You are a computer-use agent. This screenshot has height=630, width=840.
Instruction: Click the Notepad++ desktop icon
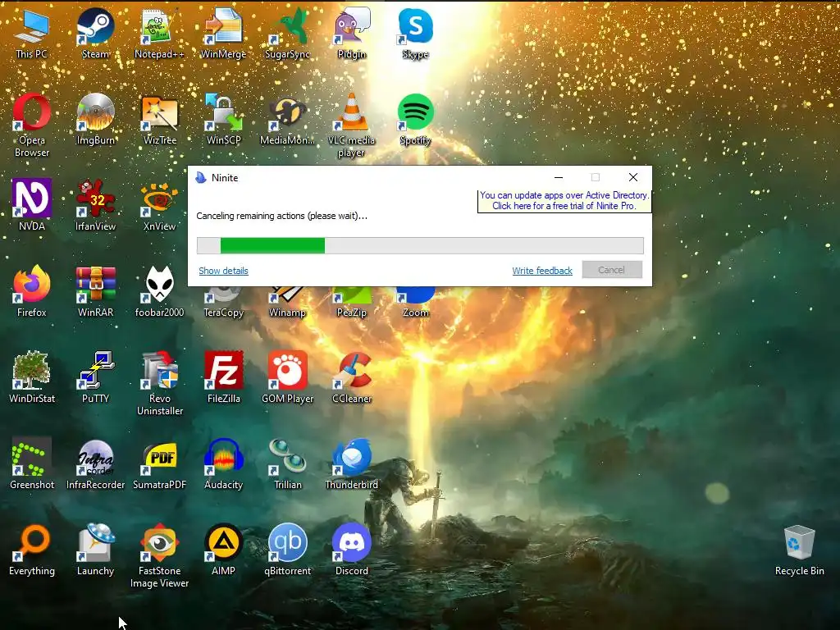click(159, 33)
